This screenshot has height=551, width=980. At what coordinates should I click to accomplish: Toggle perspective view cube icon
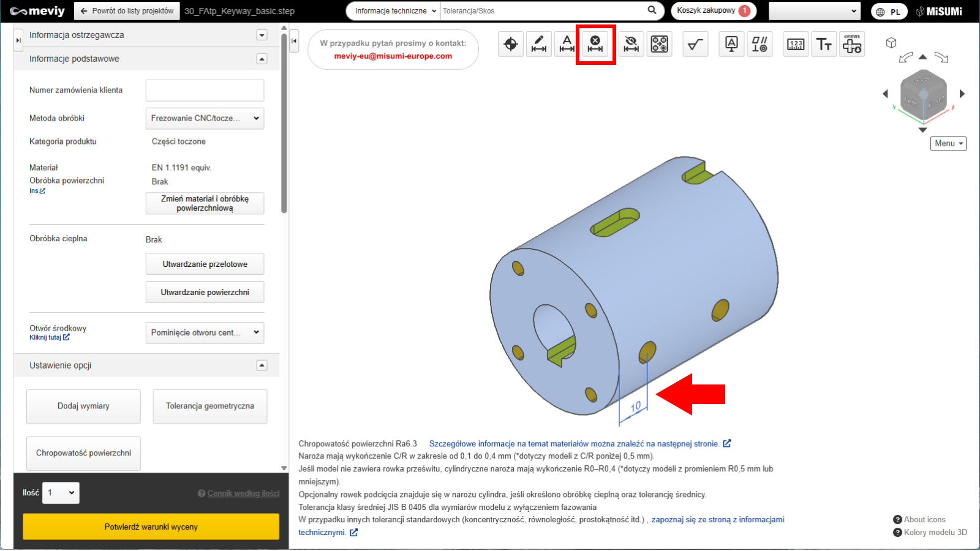(891, 43)
